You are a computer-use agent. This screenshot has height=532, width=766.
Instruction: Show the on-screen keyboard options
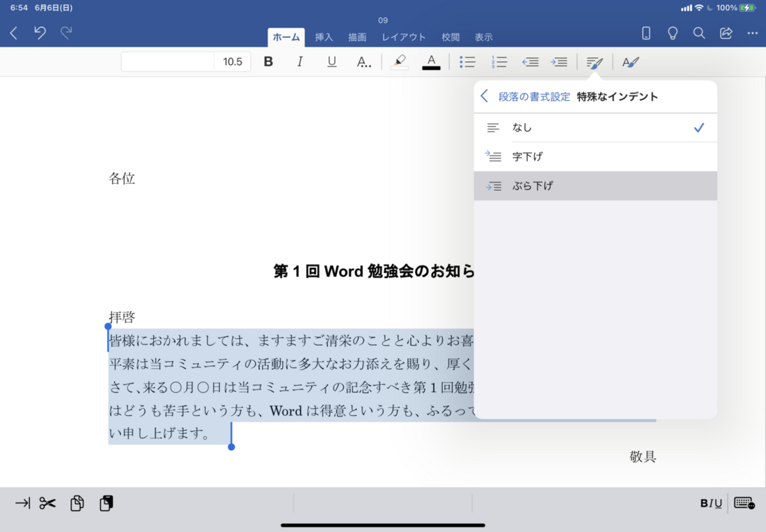[744, 503]
